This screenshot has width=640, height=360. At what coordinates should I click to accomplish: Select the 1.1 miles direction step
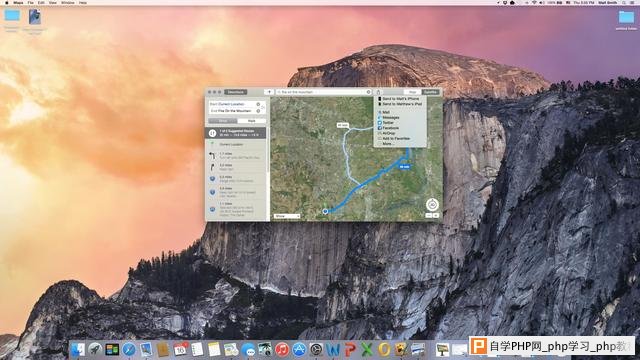[x=236, y=209]
